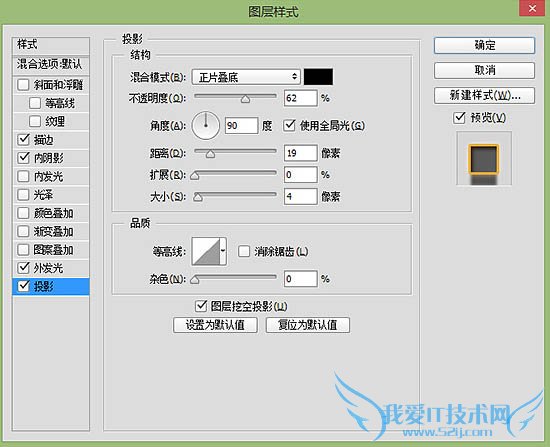This screenshot has height=447, width=550.
Task: Open the 等高线 contour picker arrow
Action: (x=223, y=251)
